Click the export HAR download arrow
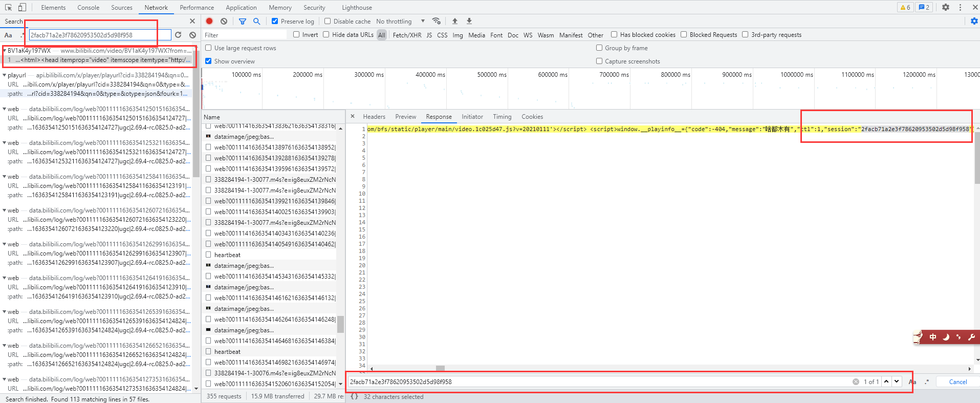This screenshot has width=980, height=403. (469, 21)
